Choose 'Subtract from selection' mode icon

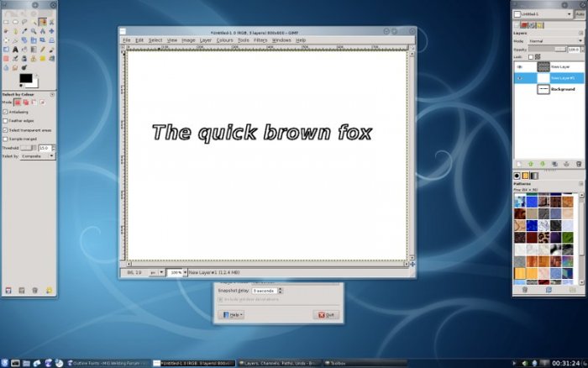pos(34,103)
